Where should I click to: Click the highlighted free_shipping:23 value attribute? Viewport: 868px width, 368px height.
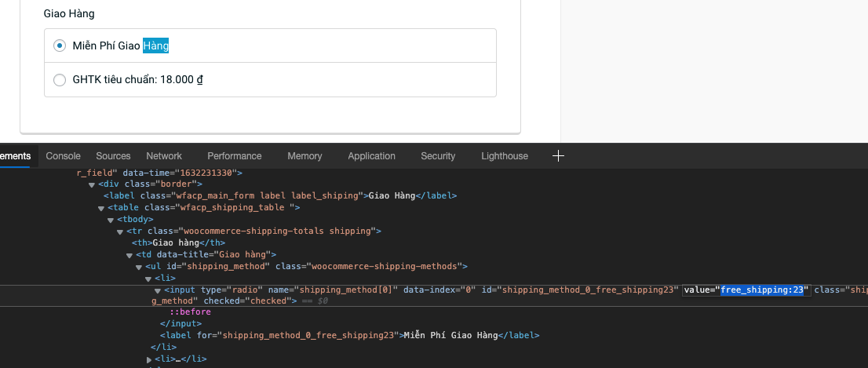coord(763,290)
